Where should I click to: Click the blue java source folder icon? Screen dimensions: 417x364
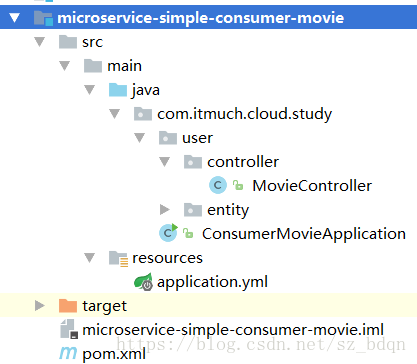[x=118, y=90]
